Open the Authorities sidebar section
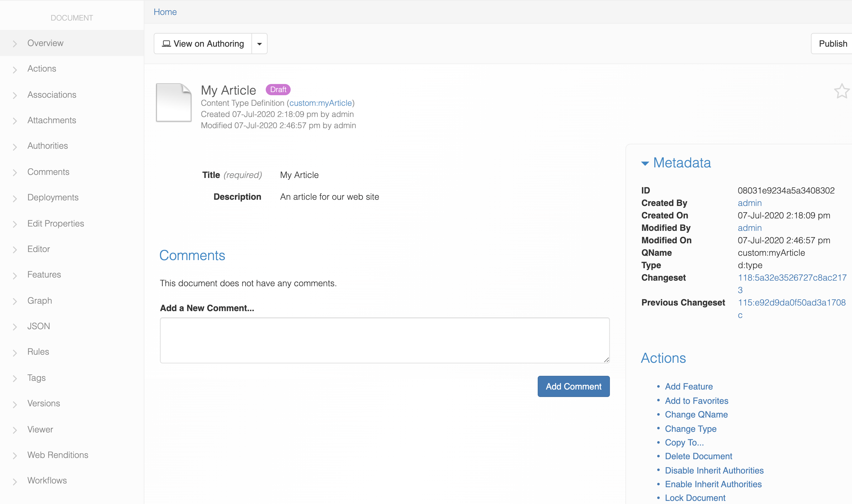852x504 pixels. [x=48, y=146]
